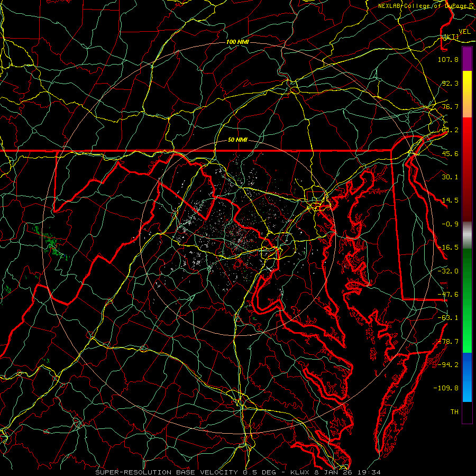Select the -16.5 velocity scale label

pyautogui.click(x=448, y=248)
